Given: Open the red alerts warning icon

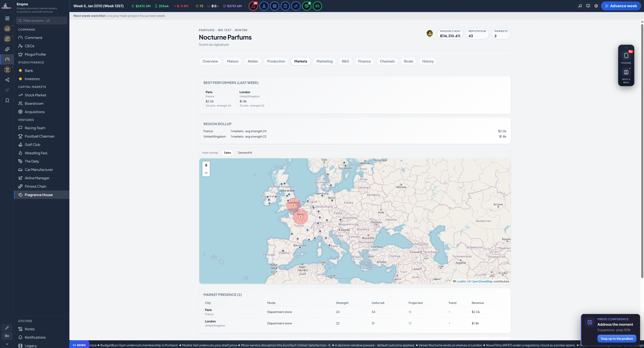Looking at the screenshot, I should pyautogui.click(x=253, y=6).
